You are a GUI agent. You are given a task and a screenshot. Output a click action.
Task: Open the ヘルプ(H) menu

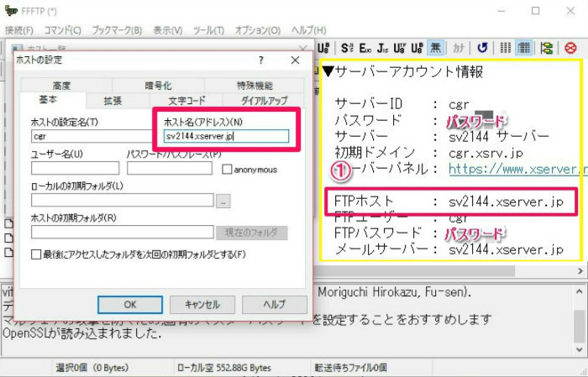click(309, 30)
